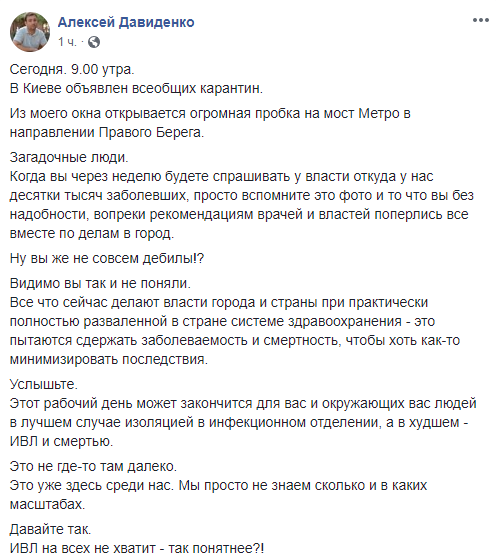This screenshot has height=559, width=496.
Task: Click the final line 'ИВЛ на всех не хватит'
Action: pyautogui.click(x=137, y=548)
